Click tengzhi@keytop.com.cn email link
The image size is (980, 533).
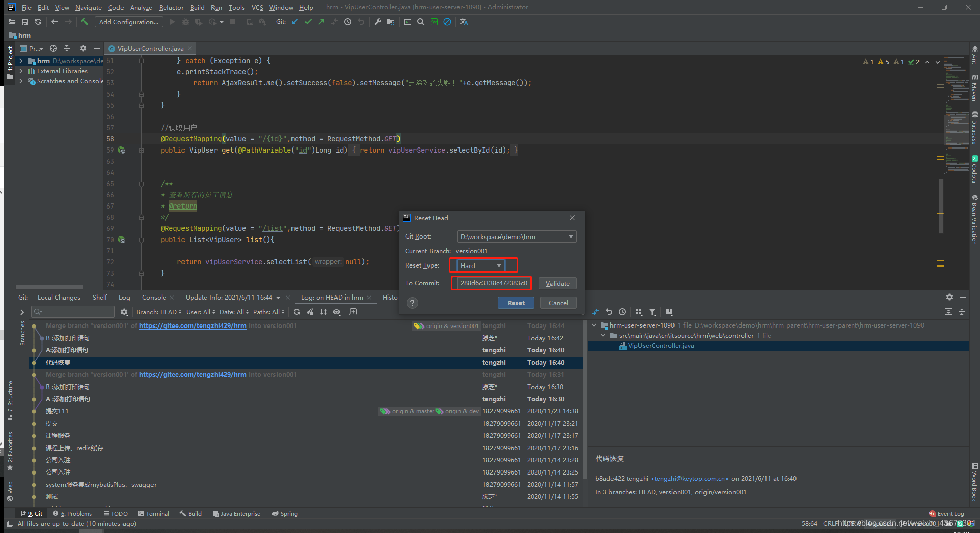(x=689, y=478)
